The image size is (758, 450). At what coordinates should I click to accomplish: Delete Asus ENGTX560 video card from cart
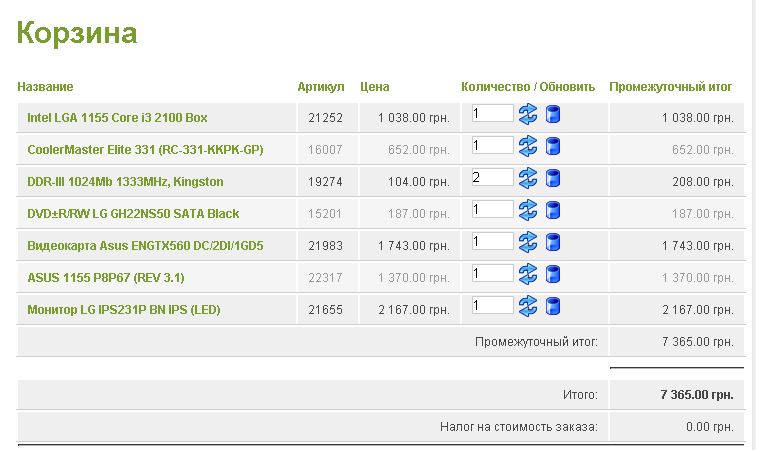pos(553,242)
